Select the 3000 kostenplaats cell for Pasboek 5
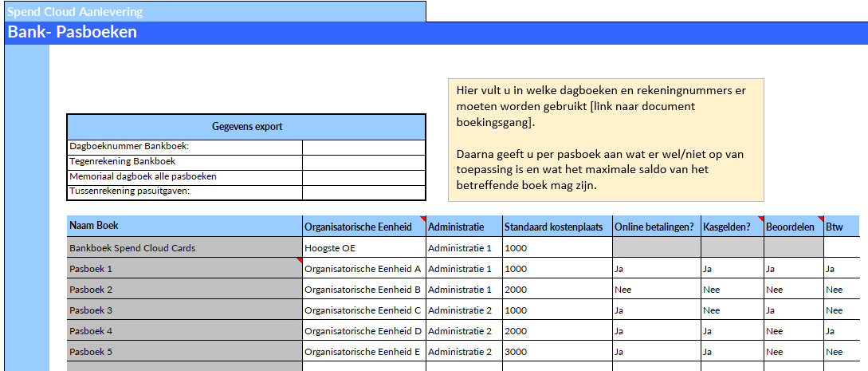This screenshot has height=371, width=868. 556,352
